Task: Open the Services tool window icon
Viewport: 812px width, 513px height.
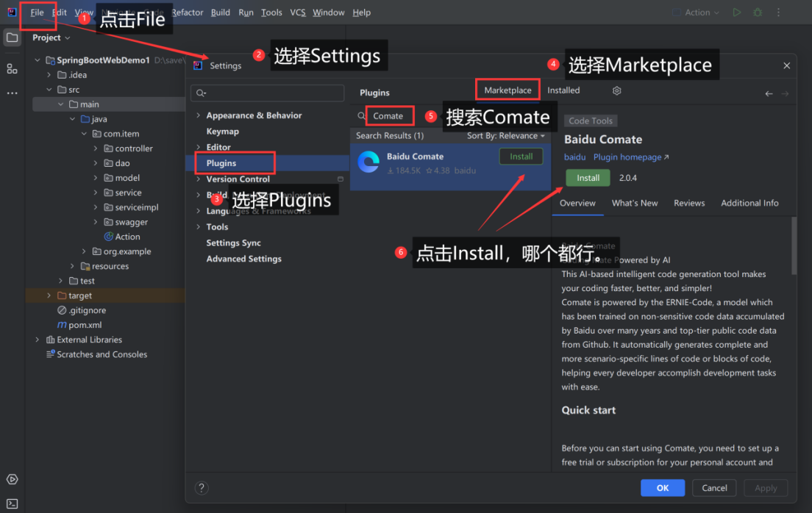Action: pos(13,479)
